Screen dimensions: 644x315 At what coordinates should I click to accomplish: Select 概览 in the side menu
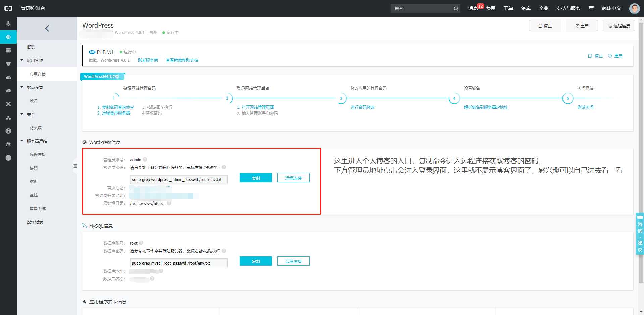click(x=47, y=47)
